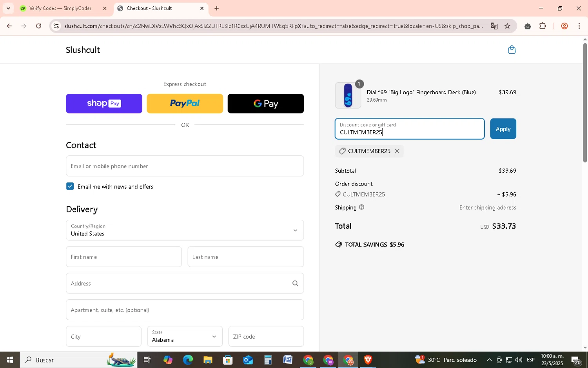Open the Copilot icon on the taskbar
The image size is (588, 368).
[x=168, y=360]
